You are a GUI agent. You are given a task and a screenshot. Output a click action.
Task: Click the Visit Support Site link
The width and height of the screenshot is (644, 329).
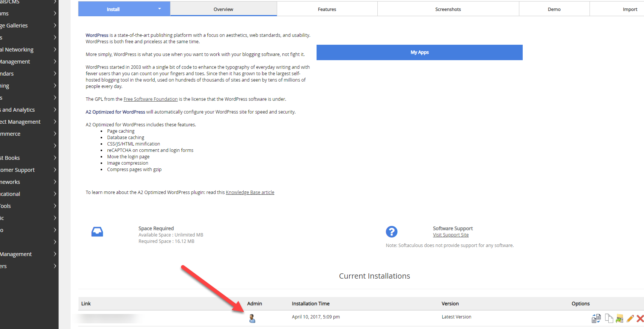coord(451,235)
